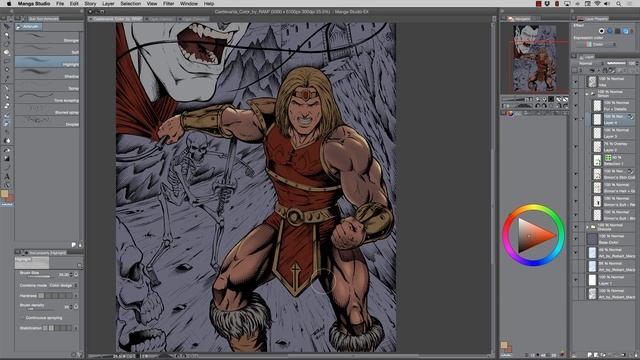
Task: Select the Tone scraping sub tool
Action: 47,98
